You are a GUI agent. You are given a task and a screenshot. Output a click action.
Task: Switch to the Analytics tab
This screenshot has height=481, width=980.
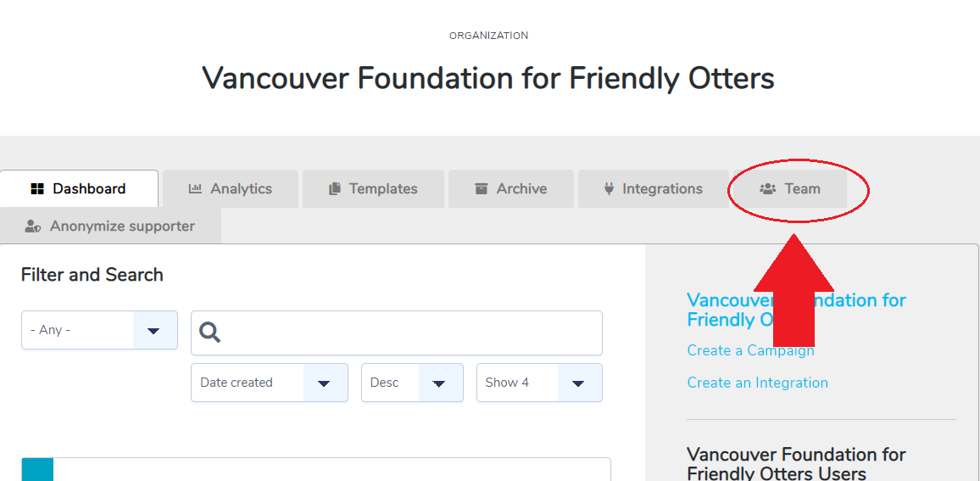231,189
